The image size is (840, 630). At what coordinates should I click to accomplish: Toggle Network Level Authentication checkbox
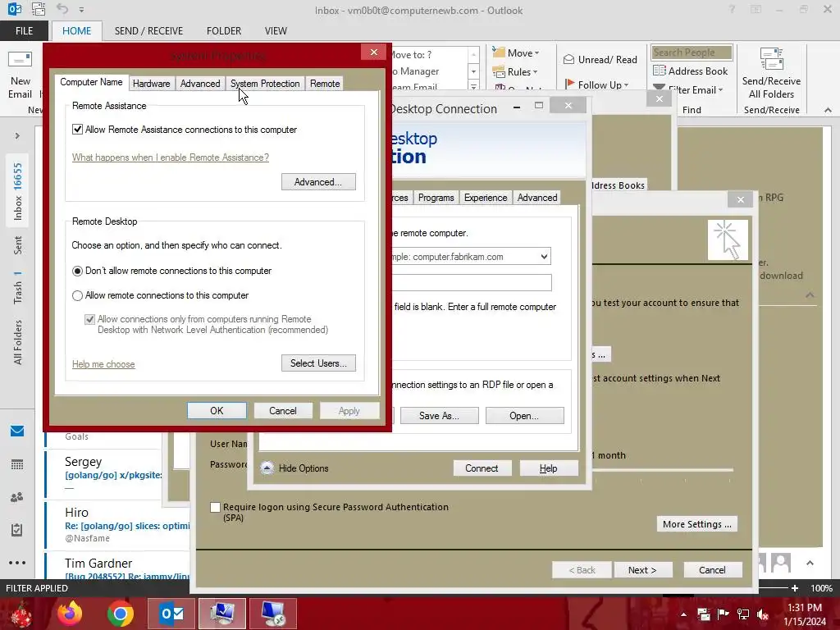90,319
